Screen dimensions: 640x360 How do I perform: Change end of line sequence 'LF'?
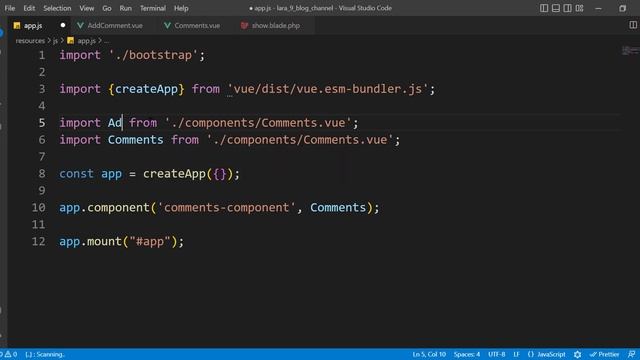[516, 354]
